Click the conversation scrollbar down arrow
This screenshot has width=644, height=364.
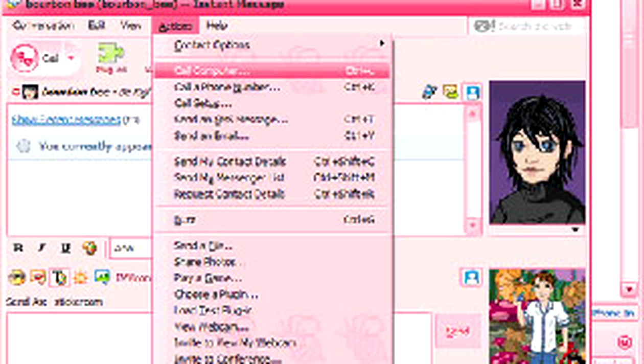pos(473,225)
